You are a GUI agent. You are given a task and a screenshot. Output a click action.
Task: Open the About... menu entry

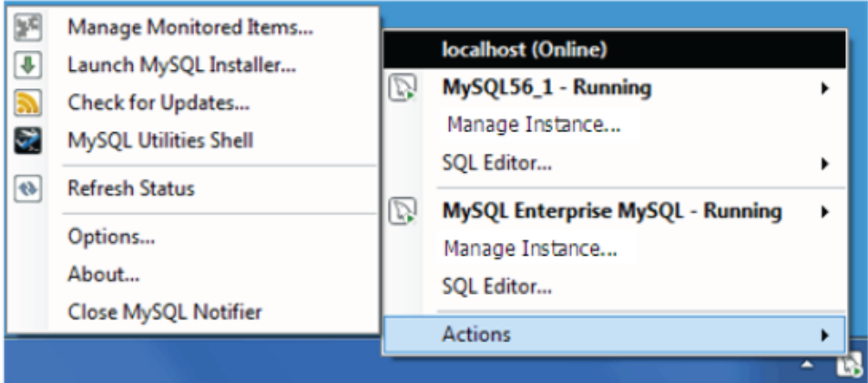(x=104, y=275)
